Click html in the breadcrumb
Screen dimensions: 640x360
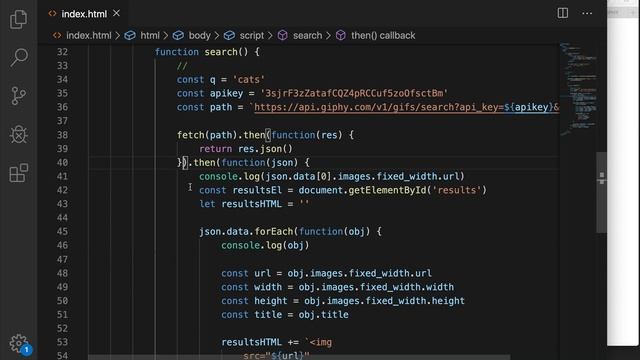tap(150, 36)
